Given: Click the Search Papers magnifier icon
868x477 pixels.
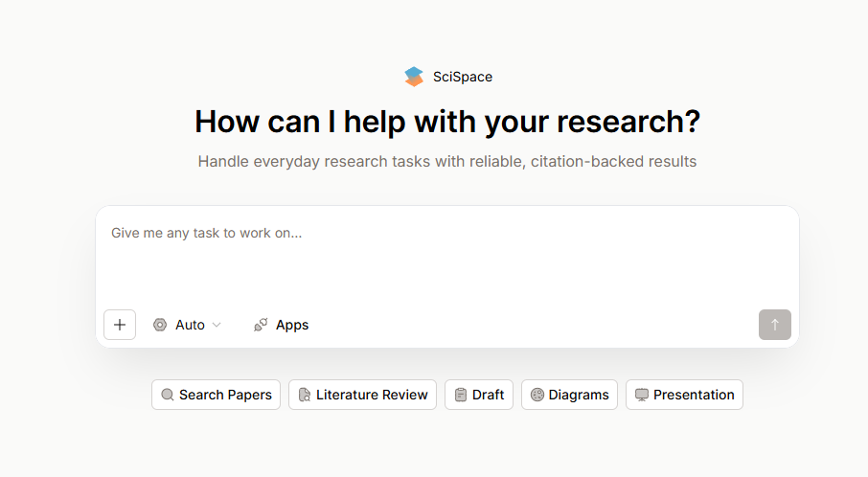Looking at the screenshot, I should 168,395.
